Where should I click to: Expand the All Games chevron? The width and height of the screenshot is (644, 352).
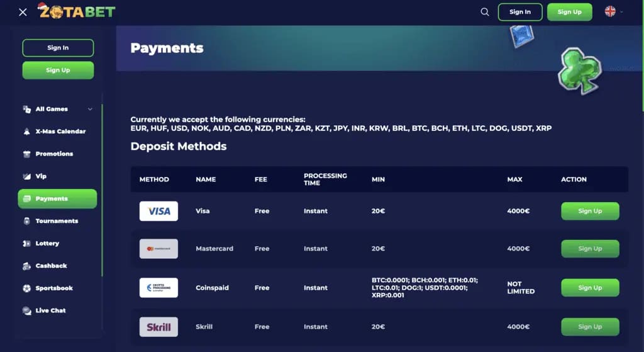90,109
